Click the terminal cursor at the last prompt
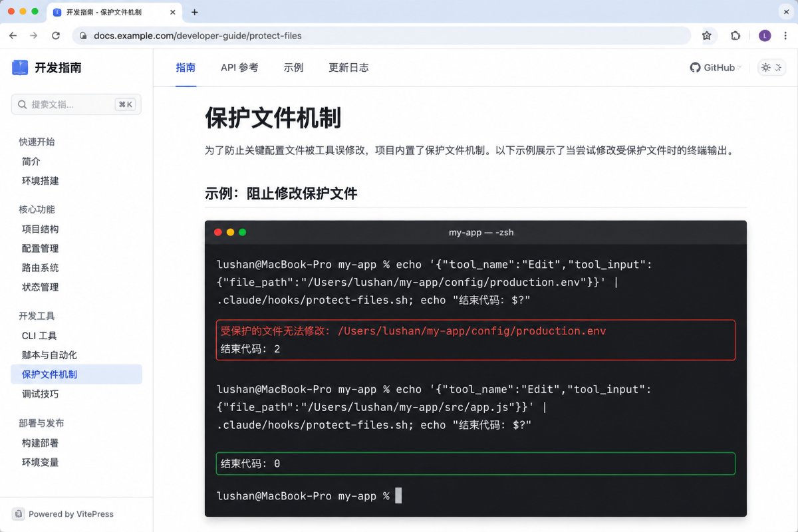Image resolution: width=798 pixels, height=532 pixels. click(398, 495)
